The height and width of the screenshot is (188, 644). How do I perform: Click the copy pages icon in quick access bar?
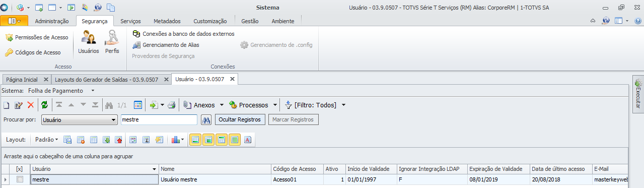[x=111, y=8]
